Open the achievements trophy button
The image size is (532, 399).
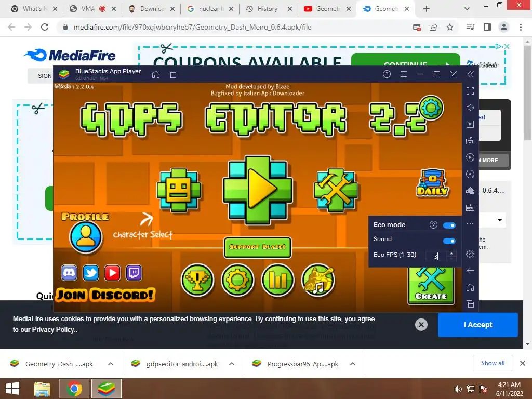tap(197, 280)
